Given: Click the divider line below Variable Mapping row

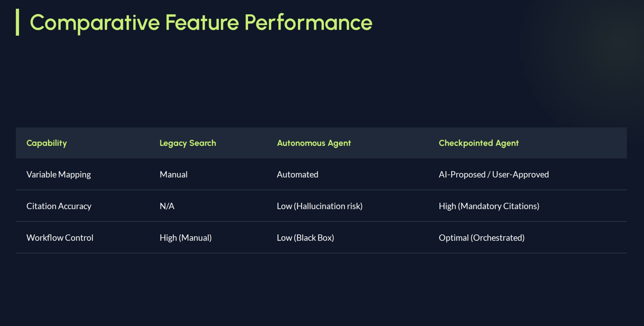Looking at the screenshot, I should pyautogui.click(x=321, y=190).
